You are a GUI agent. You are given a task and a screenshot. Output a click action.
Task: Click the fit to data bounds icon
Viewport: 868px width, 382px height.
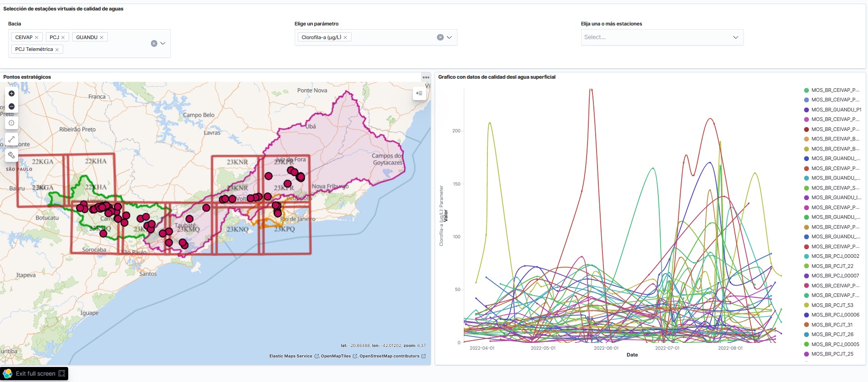[12, 123]
